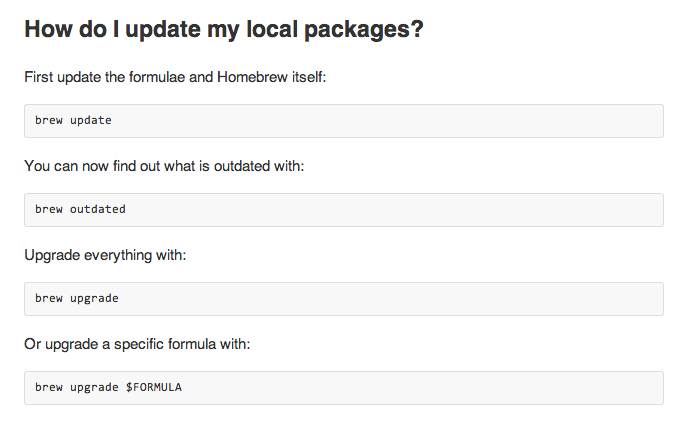The width and height of the screenshot is (691, 427).
Task: Click "brew" in the brew outdated code block
Action: click(x=48, y=209)
